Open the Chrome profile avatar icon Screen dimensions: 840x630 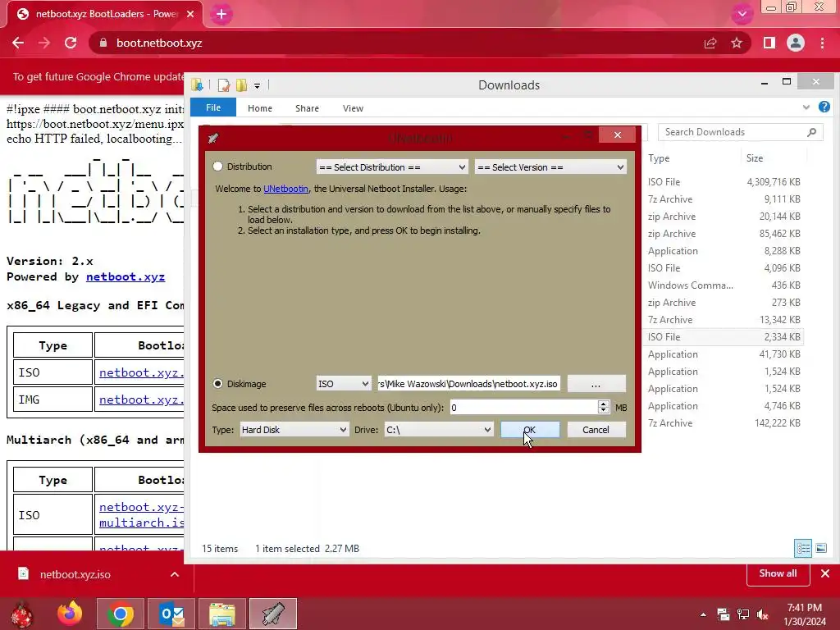pos(796,43)
